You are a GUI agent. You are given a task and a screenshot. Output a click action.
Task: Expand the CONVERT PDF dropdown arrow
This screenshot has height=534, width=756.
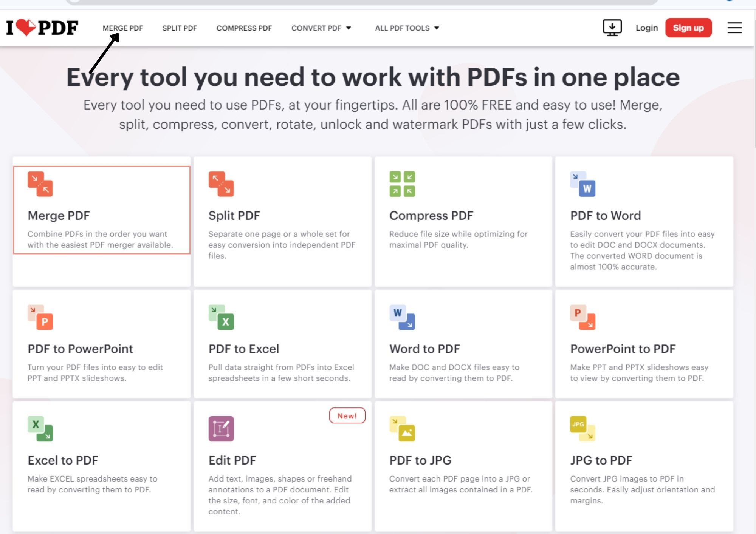pos(349,28)
